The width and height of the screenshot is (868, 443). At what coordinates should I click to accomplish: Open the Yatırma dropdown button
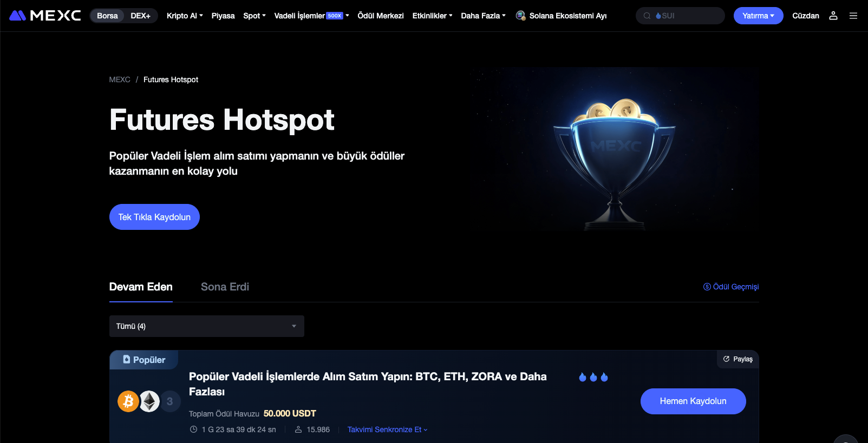[x=758, y=16]
